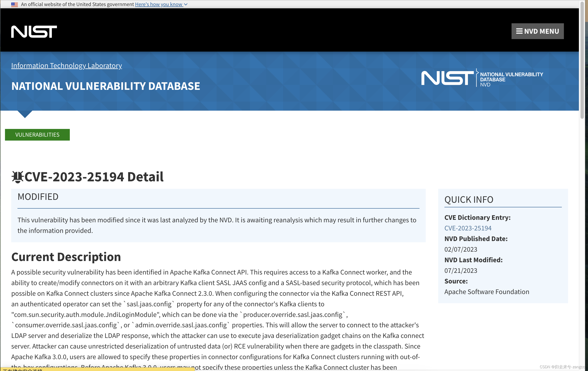Screen dimensions: 588x371
Task: Open Information Technology Laboratory link
Action: pos(66,66)
